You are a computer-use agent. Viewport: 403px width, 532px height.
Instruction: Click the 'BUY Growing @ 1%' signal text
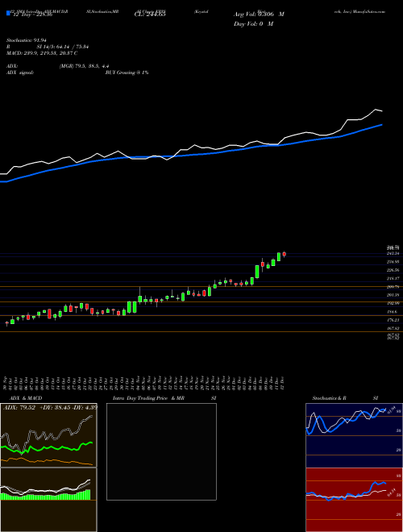127,73
